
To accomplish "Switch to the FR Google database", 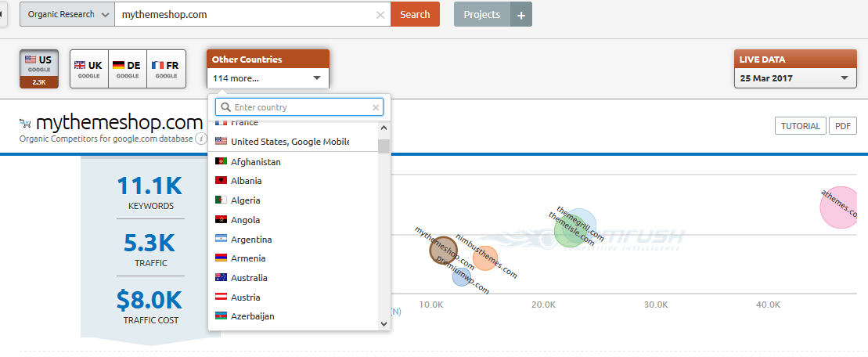I will click(x=166, y=69).
